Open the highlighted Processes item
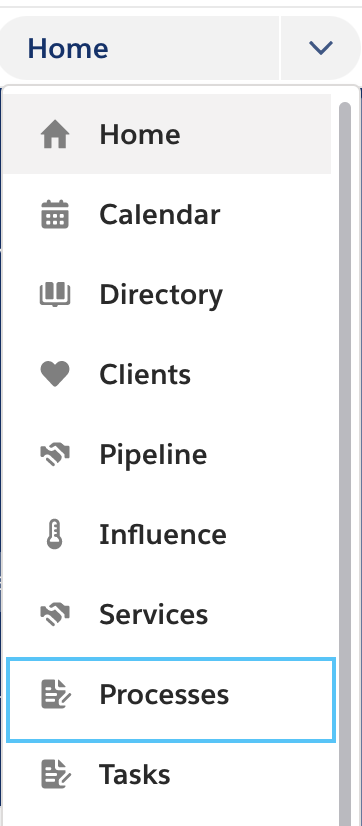 171,700
